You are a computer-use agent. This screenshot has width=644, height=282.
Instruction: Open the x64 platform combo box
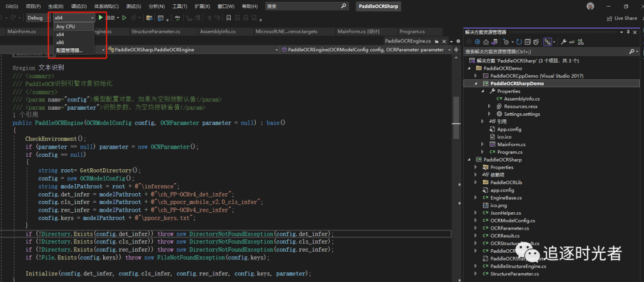click(74, 18)
